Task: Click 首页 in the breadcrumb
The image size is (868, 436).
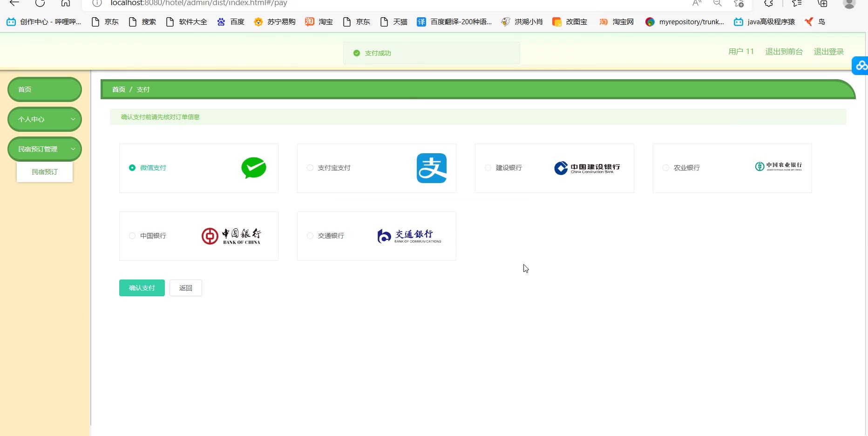Action: pyautogui.click(x=119, y=89)
